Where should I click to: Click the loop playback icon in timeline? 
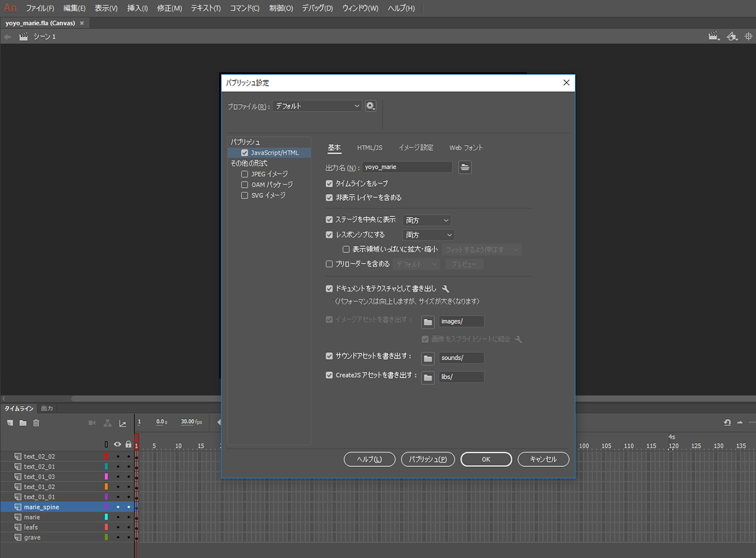point(727,423)
